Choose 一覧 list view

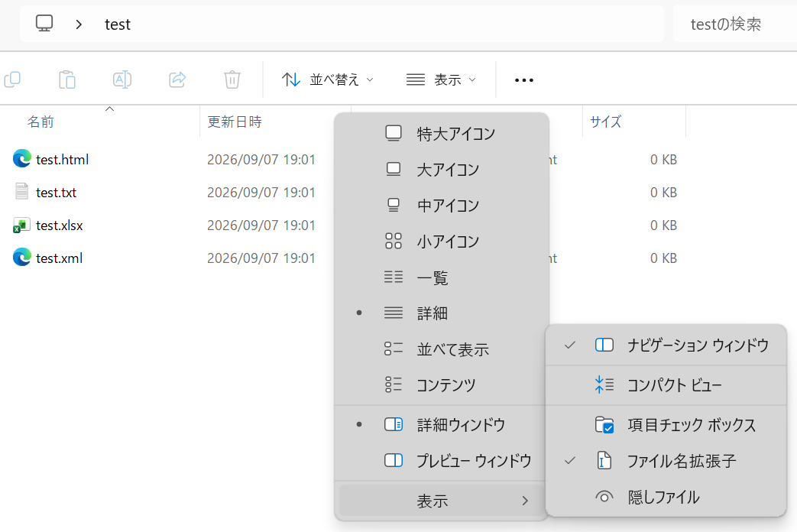441,277
